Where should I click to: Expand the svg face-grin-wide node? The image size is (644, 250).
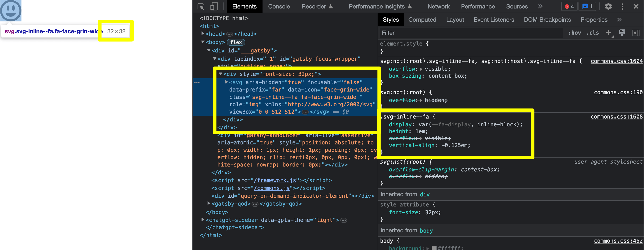coord(227,82)
